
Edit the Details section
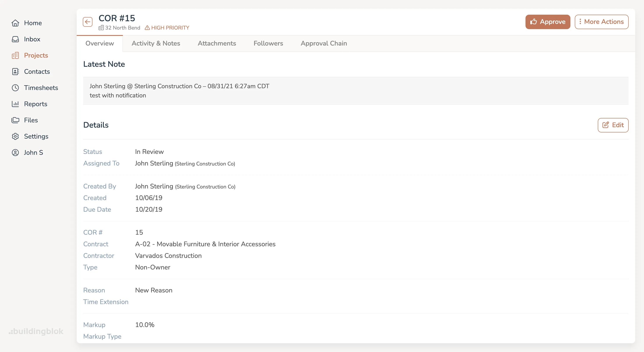pyautogui.click(x=613, y=125)
